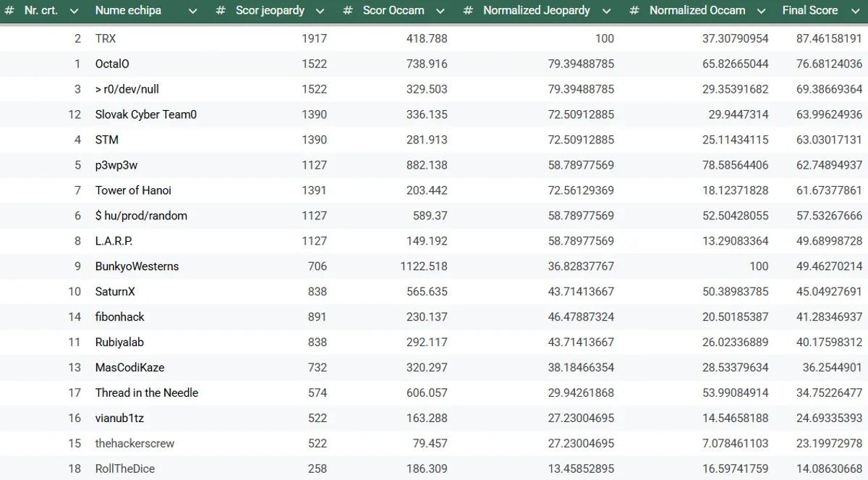Open the Final Score column dropdown arrow
Viewport: 868px width, 480px height.
pyautogui.click(x=854, y=11)
